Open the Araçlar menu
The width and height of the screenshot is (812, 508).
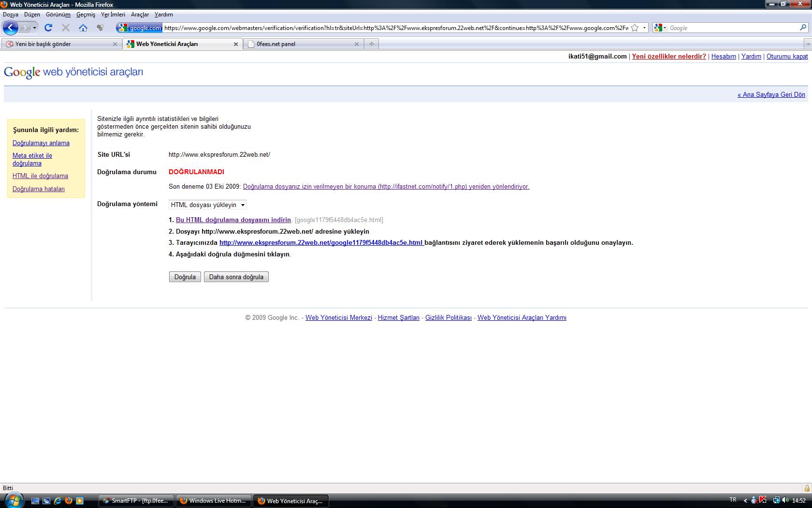click(x=140, y=15)
